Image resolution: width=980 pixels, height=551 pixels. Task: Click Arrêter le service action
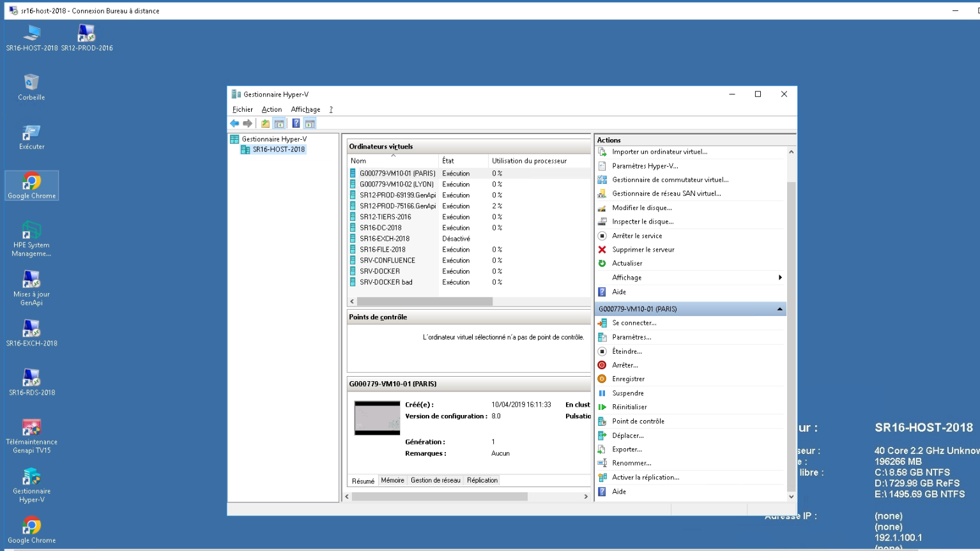(x=637, y=236)
